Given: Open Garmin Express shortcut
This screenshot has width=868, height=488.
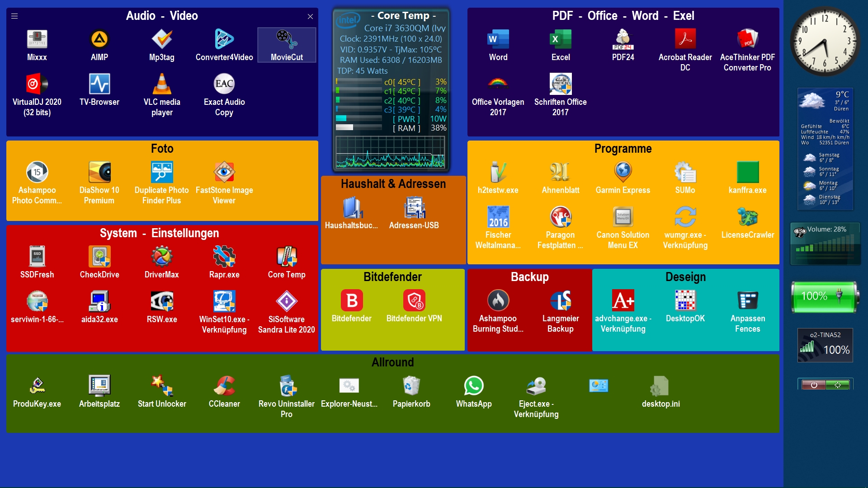Looking at the screenshot, I should click(x=623, y=173).
